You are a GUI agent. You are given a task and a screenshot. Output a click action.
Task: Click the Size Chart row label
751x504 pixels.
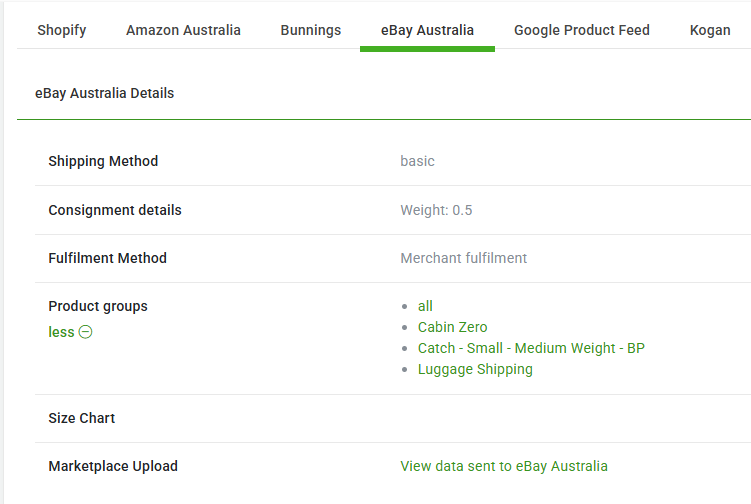click(x=82, y=418)
